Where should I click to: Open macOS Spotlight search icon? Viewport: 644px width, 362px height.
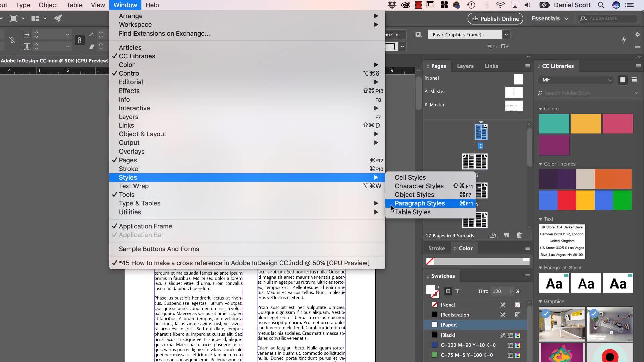tap(601, 5)
